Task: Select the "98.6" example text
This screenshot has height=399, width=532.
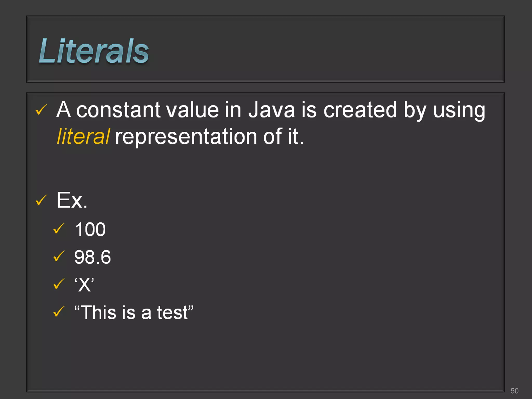Action: coord(92,257)
